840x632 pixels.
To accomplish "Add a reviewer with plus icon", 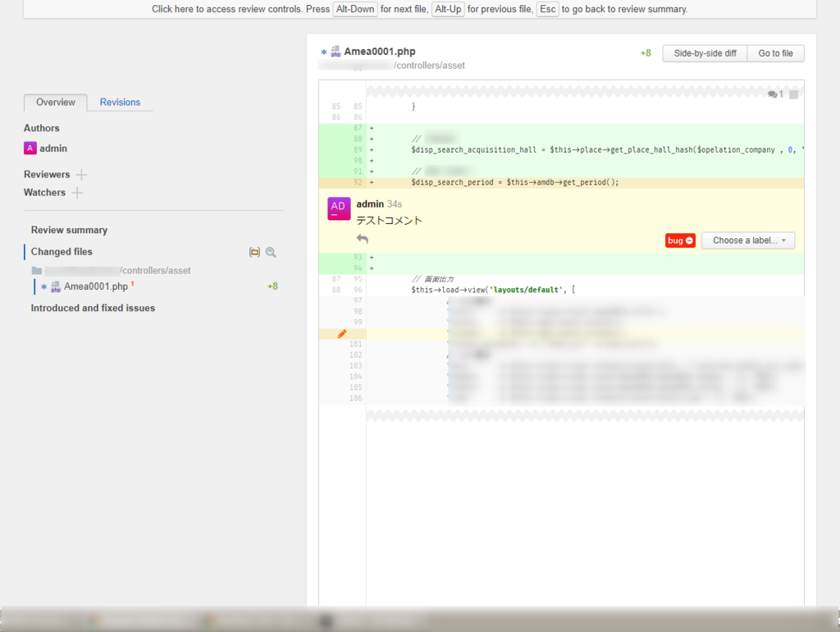I will pos(81,175).
